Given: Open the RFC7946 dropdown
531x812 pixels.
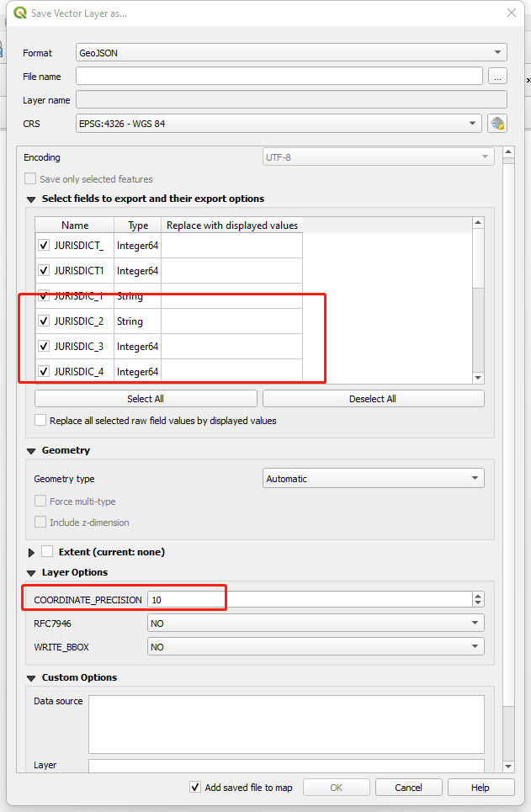Looking at the screenshot, I should click(316, 624).
